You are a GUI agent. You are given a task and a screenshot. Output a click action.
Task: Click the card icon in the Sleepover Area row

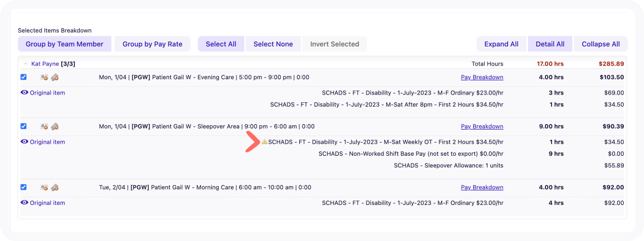coord(44,126)
